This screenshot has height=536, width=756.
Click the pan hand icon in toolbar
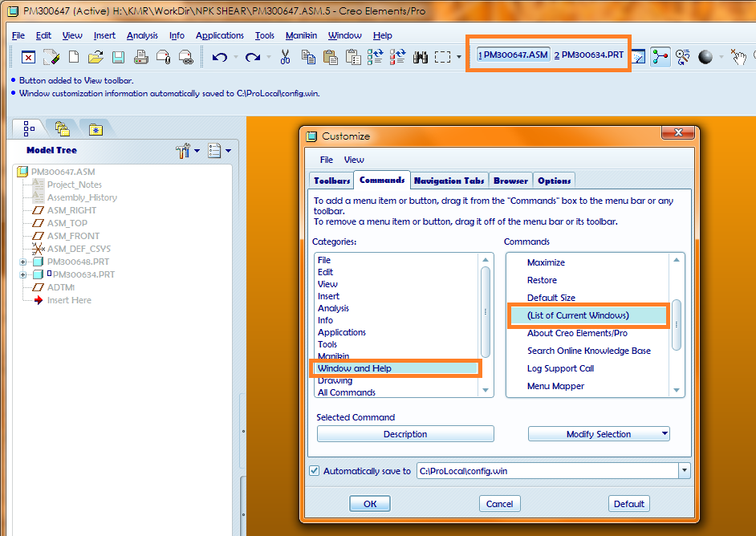coord(738,57)
